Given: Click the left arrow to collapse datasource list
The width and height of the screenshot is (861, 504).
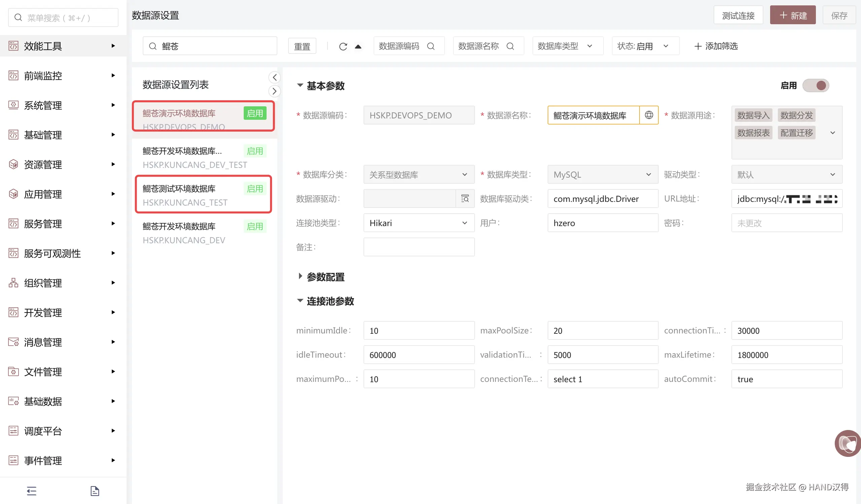Looking at the screenshot, I should (274, 77).
